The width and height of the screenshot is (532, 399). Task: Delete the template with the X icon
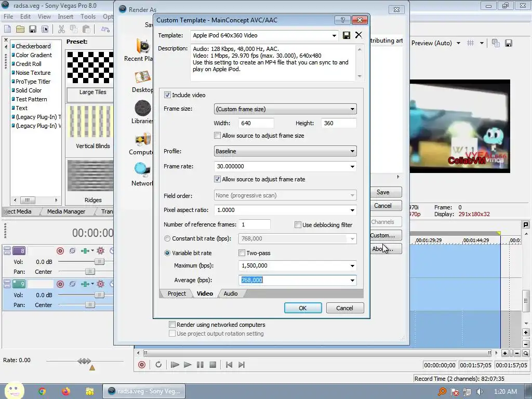(x=358, y=35)
